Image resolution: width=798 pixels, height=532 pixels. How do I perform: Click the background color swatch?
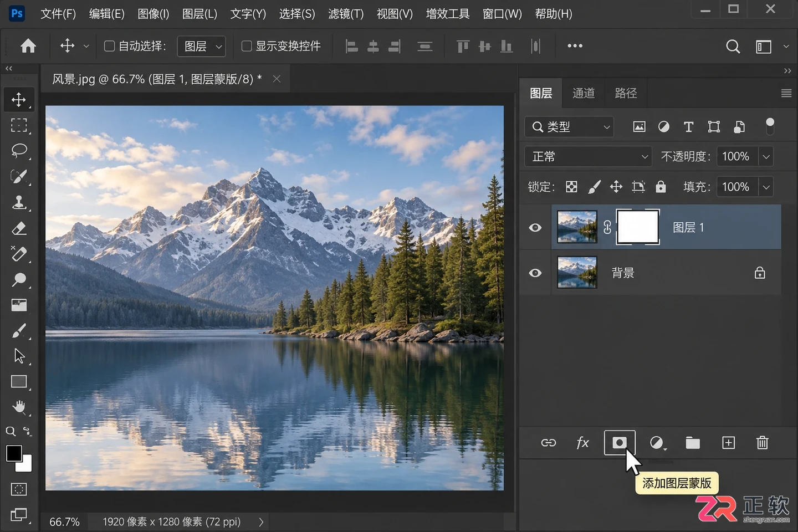[25, 465]
